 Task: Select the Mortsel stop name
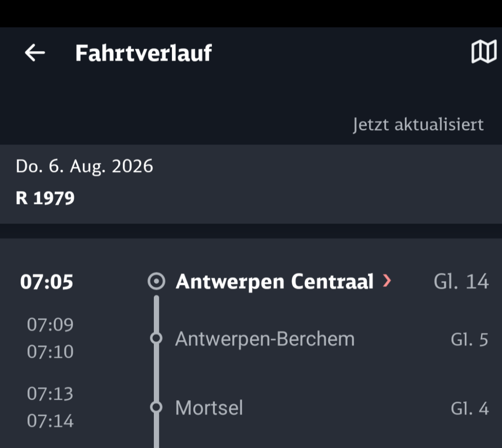coord(209,408)
